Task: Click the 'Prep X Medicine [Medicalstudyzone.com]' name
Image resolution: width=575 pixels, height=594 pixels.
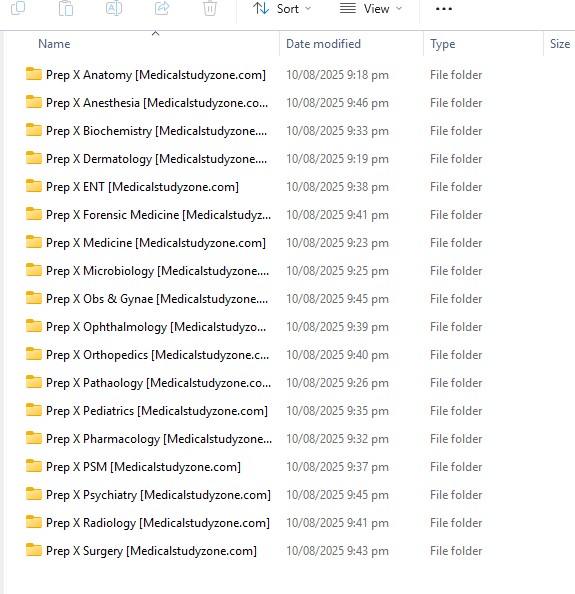Action: (x=156, y=243)
